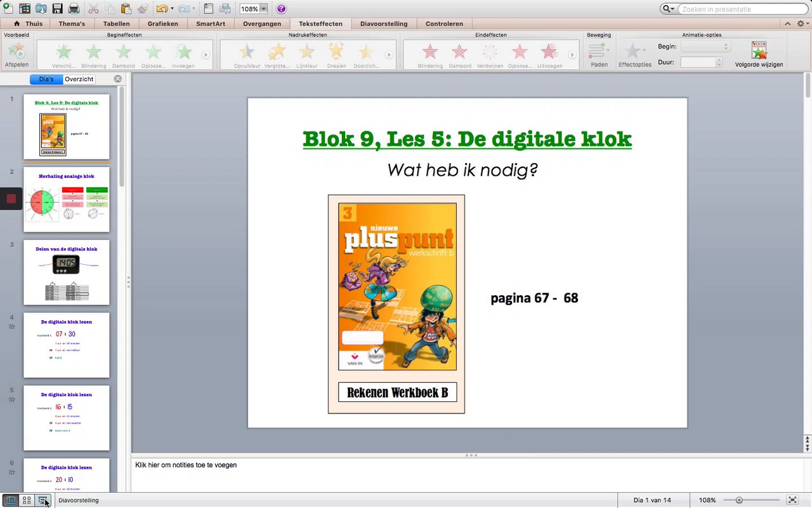Apply the Verdwijnen exit effect
The width and height of the screenshot is (812, 508).
[x=490, y=56]
